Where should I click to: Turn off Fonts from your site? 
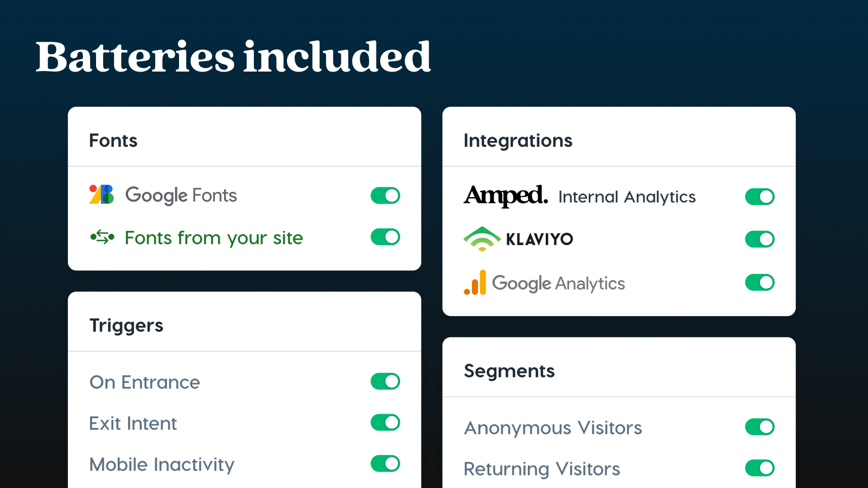point(385,237)
